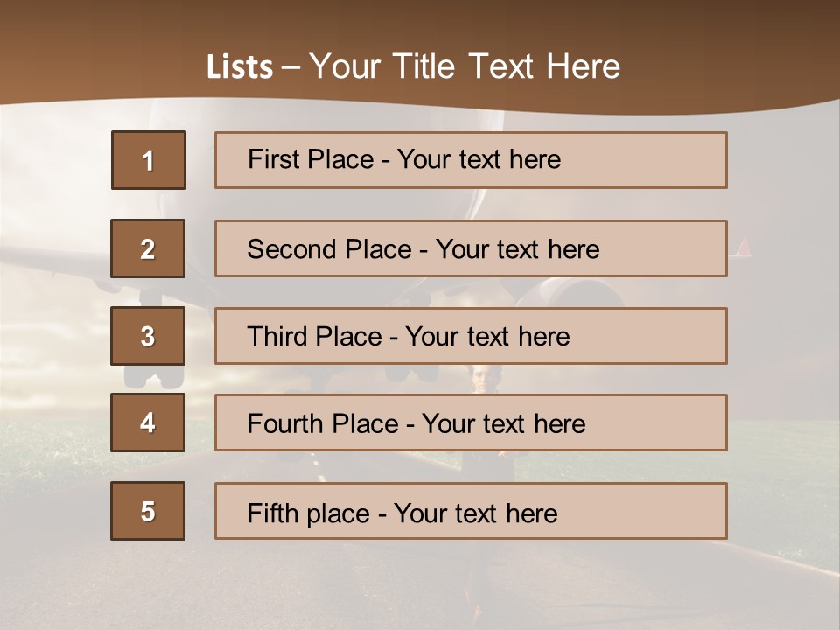Viewport: 840px width, 630px height.
Task: Select the word "Fifth" in the last row
Action: pos(272,513)
